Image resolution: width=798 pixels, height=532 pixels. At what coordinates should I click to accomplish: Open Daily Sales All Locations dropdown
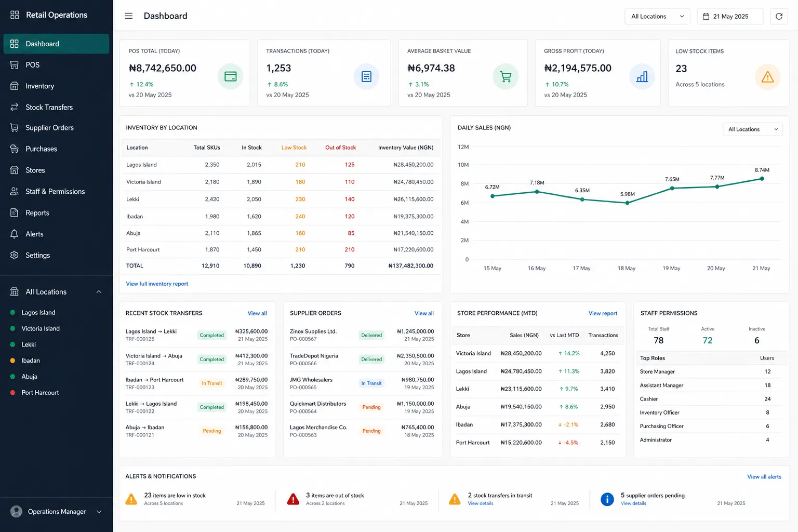753,129
